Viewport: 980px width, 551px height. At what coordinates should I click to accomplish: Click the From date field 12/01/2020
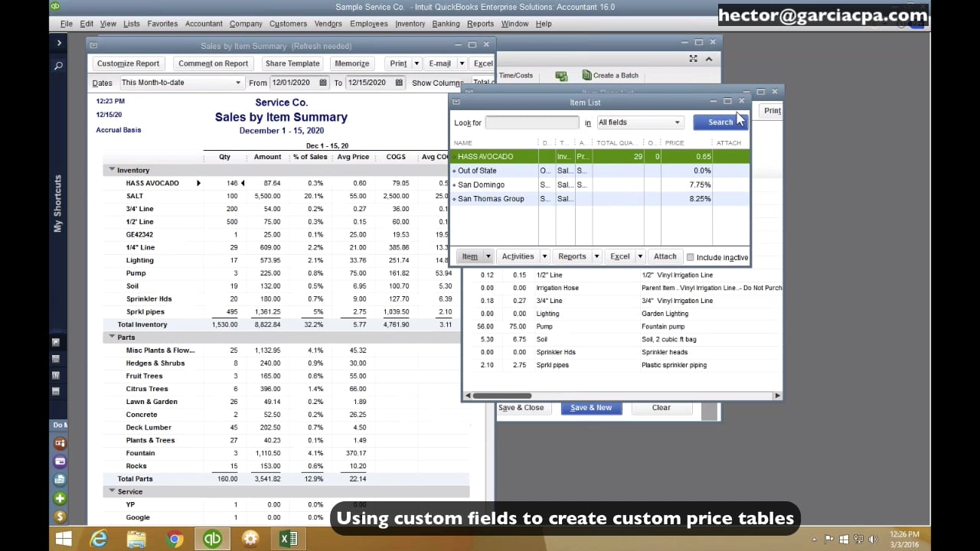[294, 83]
